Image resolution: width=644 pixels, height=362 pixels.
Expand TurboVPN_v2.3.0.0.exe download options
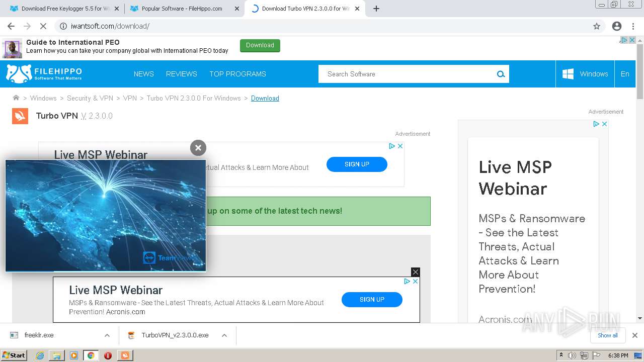click(x=224, y=335)
